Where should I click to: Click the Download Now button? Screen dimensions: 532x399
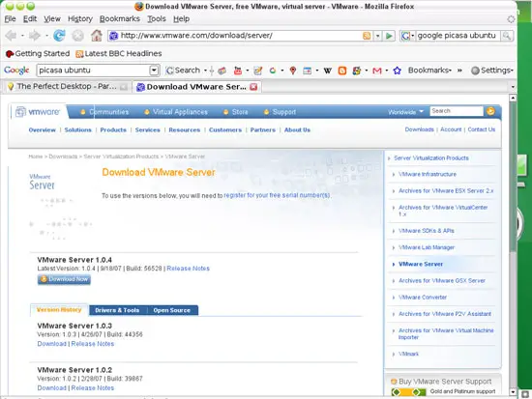[64, 279]
